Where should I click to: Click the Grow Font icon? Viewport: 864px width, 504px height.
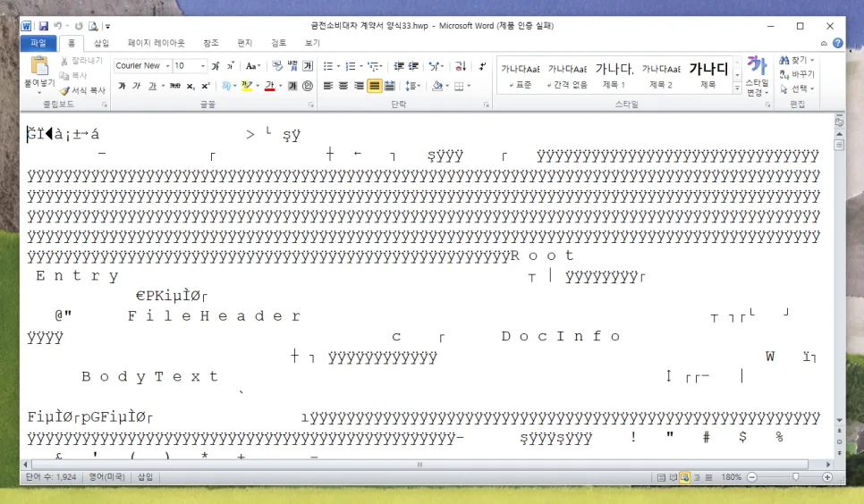coord(216,66)
